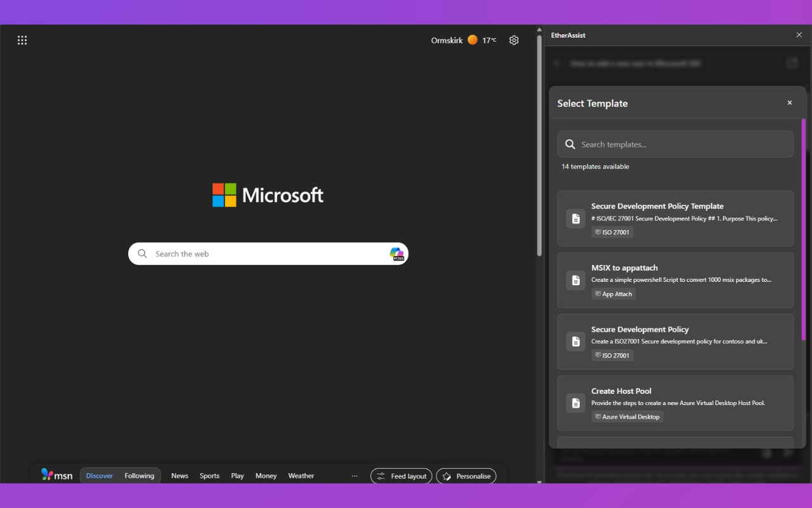Click the 17°C temperature reading

(x=489, y=40)
